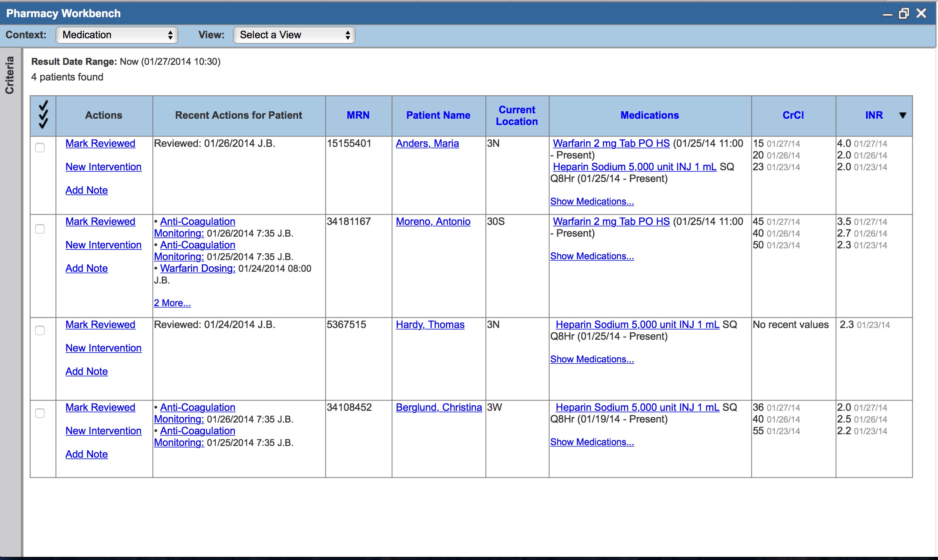This screenshot has height=560, width=938.
Task: Open Heparin Sodium order for Hardy, Thomas
Action: click(x=637, y=325)
